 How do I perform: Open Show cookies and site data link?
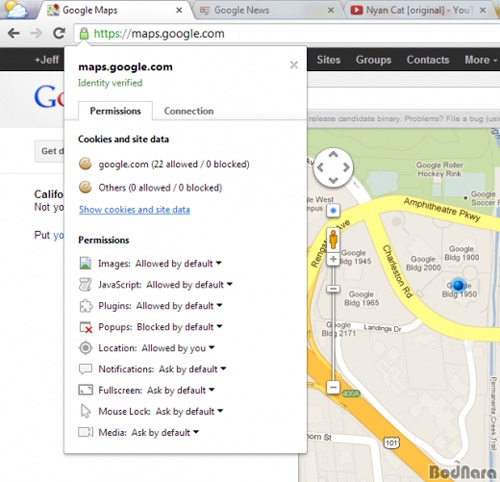[134, 210]
